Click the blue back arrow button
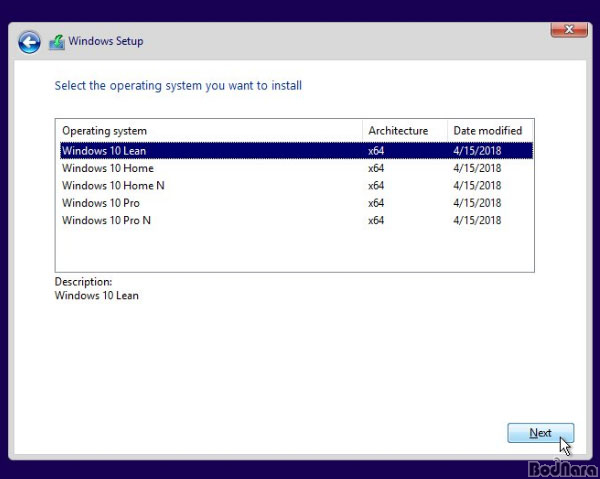This screenshot has width=600, height=479. pyautogui.click(x=29, y=42)
